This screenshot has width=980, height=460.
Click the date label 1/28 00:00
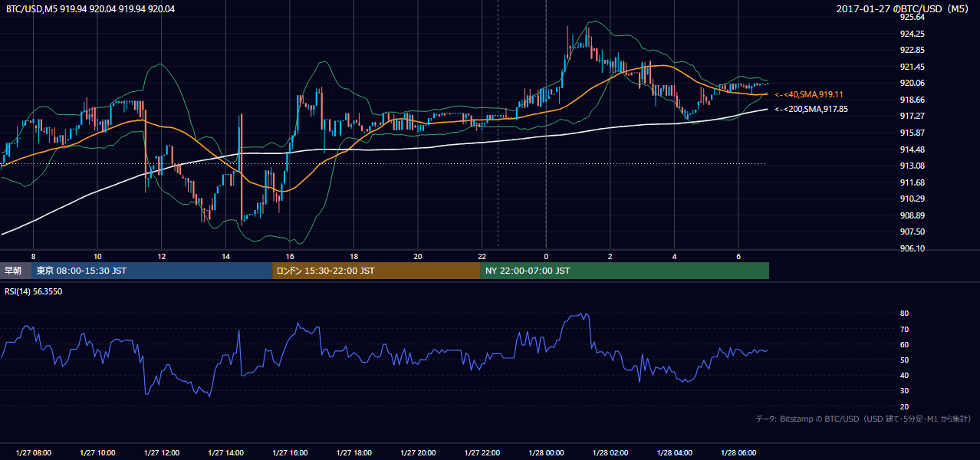tap(546, 452)
